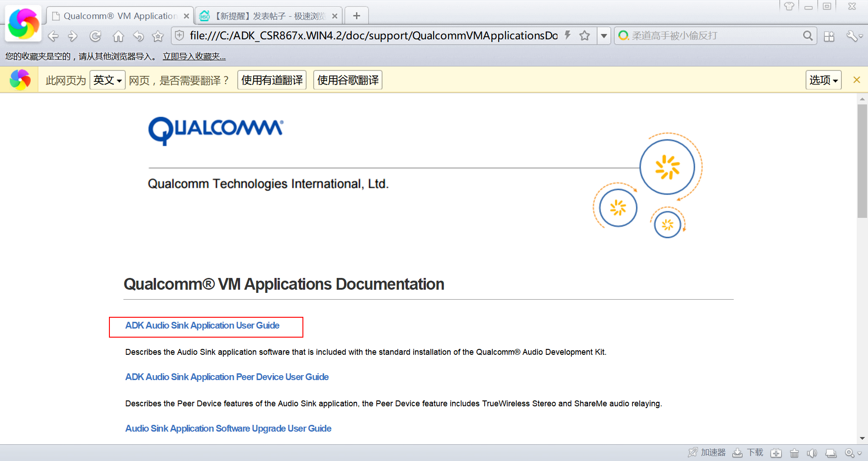868x461 pixels.
Task: Click the 使用谷歌翻译 button
Action: point(348,80)
